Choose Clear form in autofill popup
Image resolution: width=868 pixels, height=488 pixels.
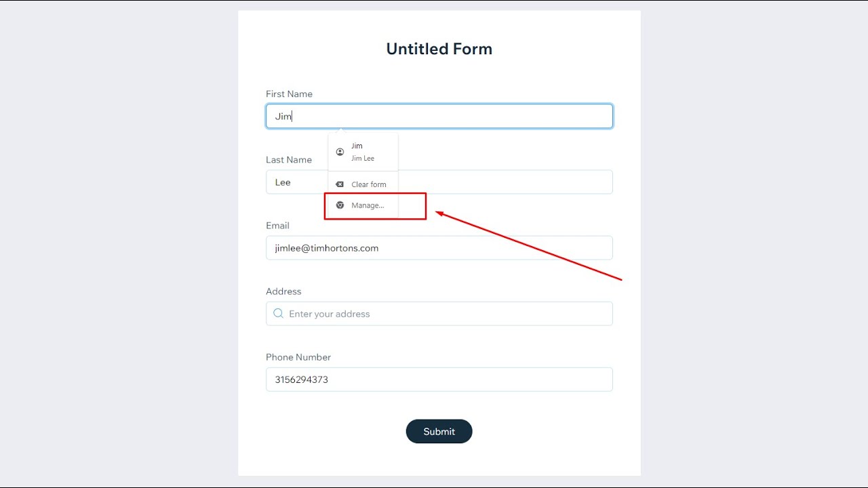363,184
